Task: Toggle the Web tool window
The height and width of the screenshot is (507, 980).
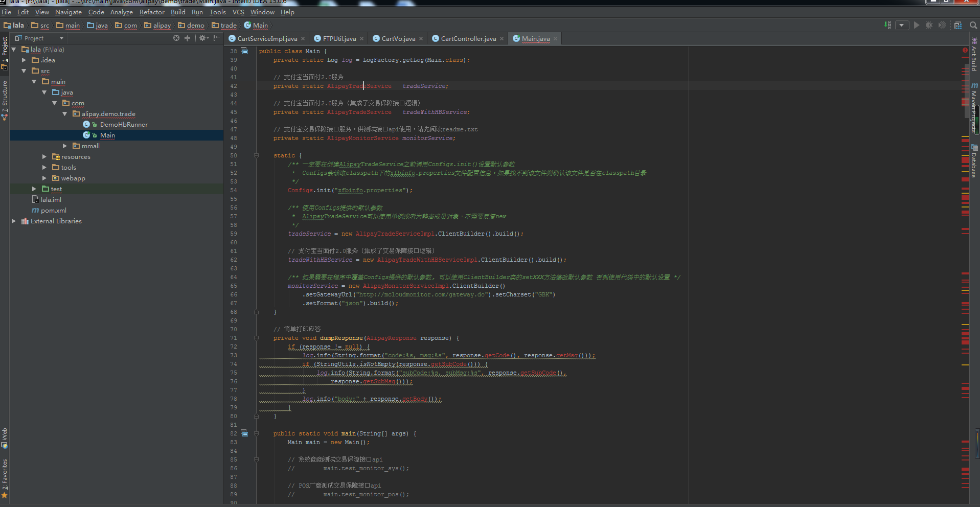Action: coord(5,438)
